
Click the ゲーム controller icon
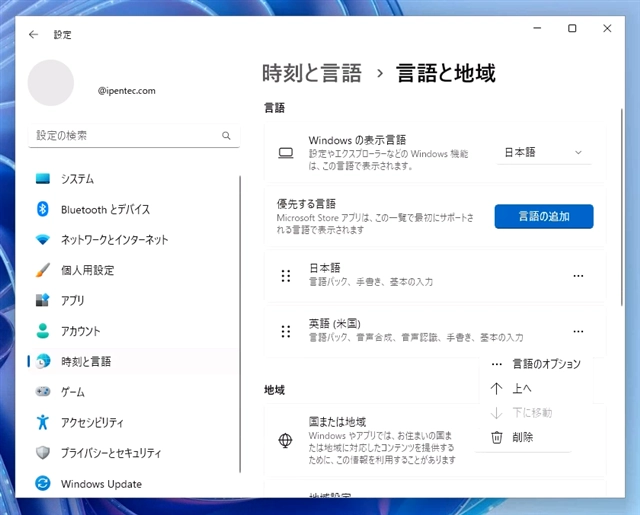[43, 392]
